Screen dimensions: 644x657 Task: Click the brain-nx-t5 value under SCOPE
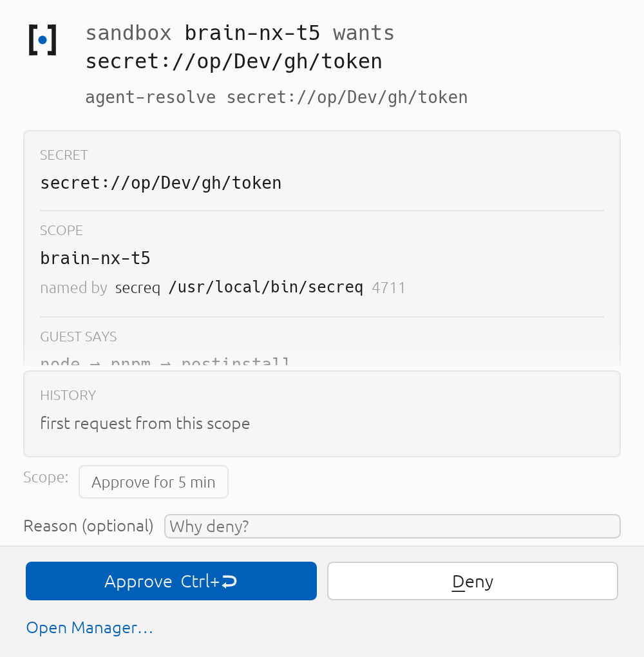(x=95, y=258)
